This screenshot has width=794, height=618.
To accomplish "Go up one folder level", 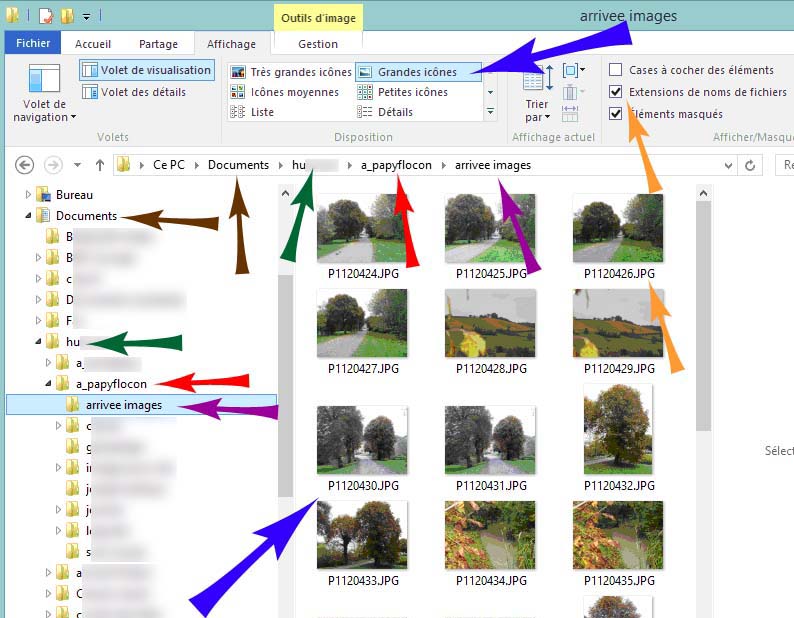I will click(x=100, y=165).
